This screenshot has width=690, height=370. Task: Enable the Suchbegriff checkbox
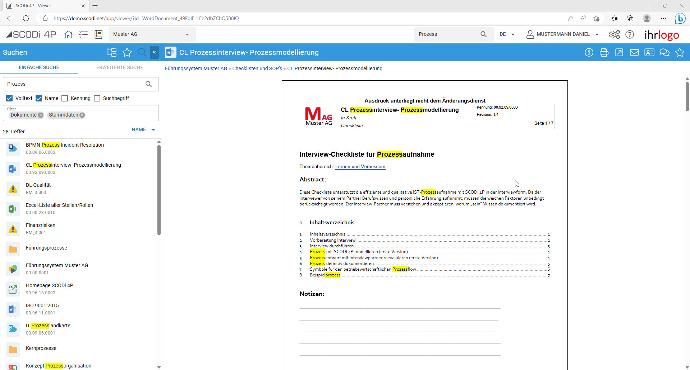(97, 98)
